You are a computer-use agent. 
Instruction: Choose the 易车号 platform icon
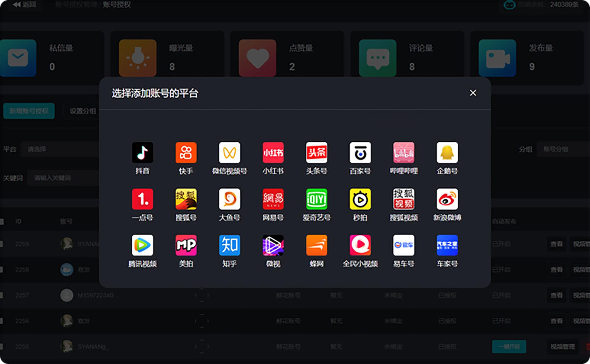pos(404,245)
